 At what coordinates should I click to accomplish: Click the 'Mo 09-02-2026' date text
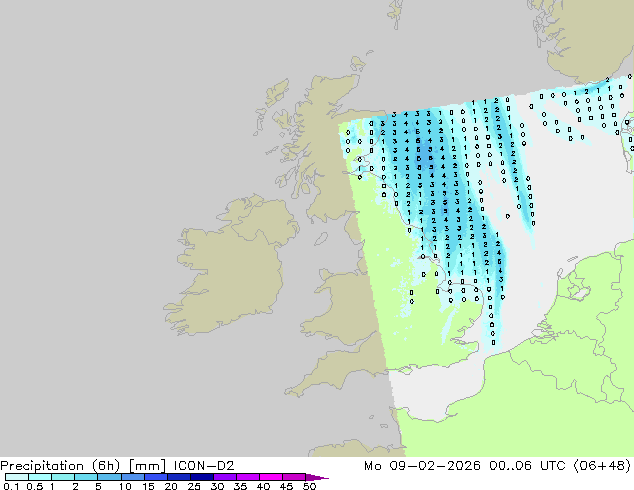click(x=422, y=466)
